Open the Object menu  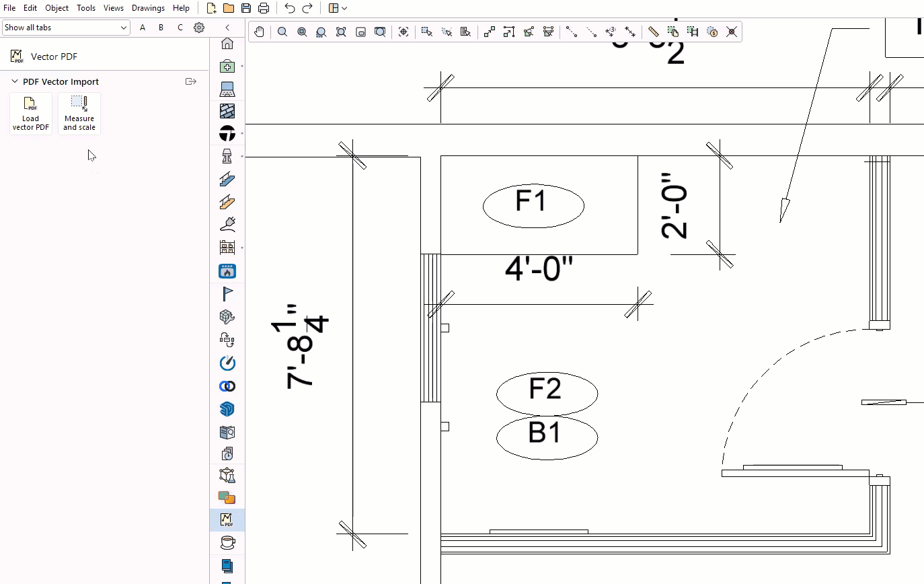[57, 8]
